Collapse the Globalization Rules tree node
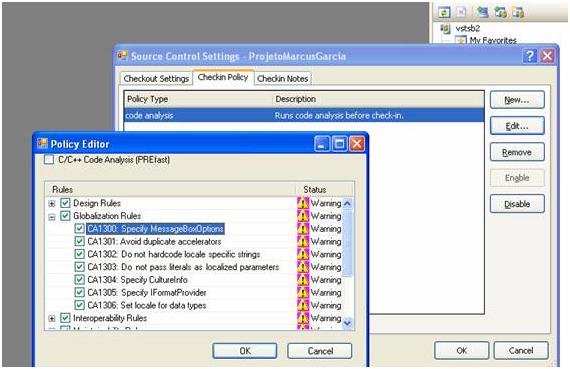 52,217
